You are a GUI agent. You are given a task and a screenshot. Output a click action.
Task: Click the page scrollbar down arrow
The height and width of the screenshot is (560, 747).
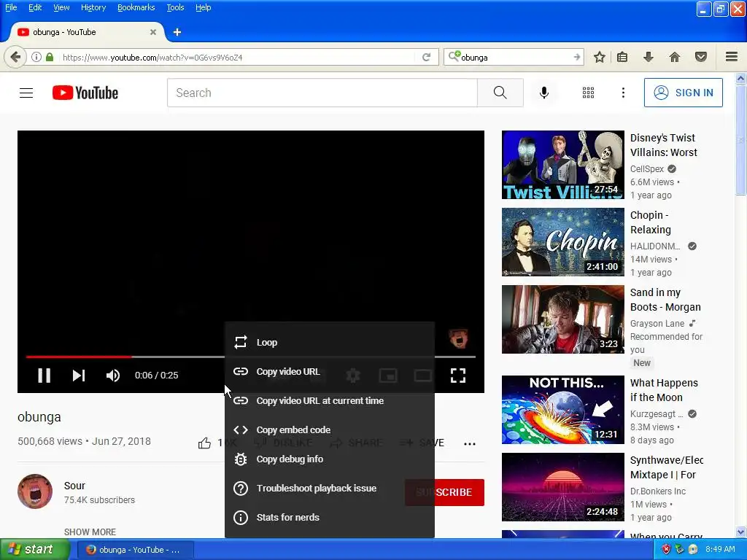coord(740,532)
